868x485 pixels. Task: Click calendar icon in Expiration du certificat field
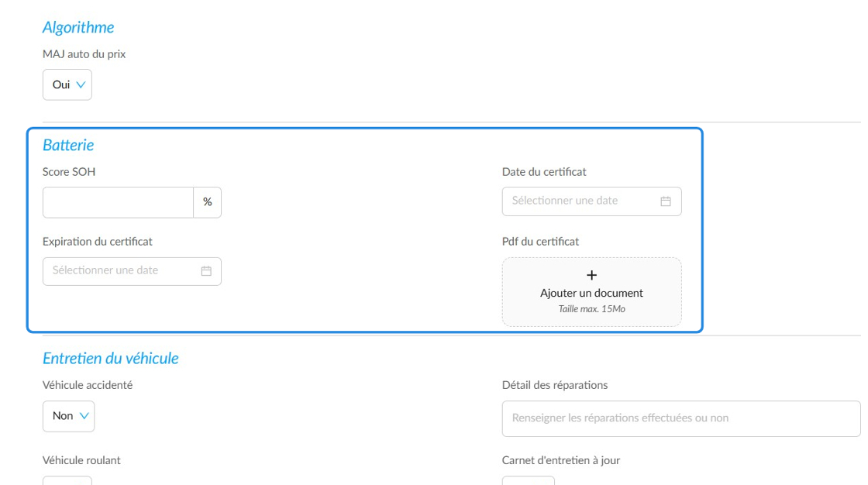coord(206,271)
